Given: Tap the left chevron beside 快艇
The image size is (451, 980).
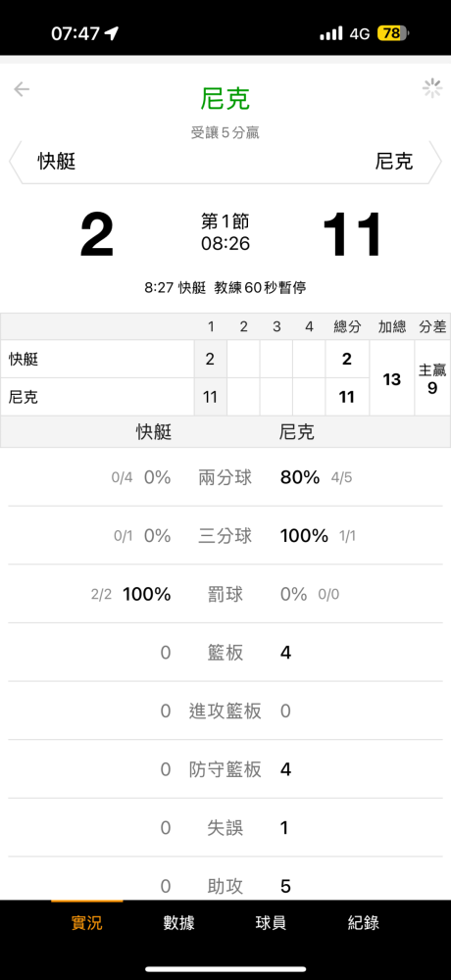Looking at the screenshot, I should point(15,162).
